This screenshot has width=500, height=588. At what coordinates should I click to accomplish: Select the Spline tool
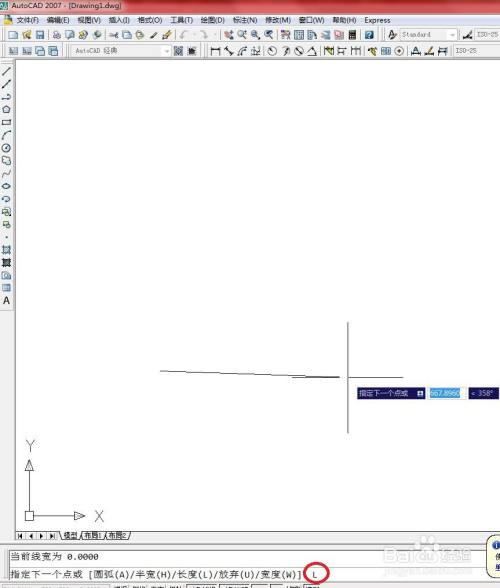coord(6,173)
